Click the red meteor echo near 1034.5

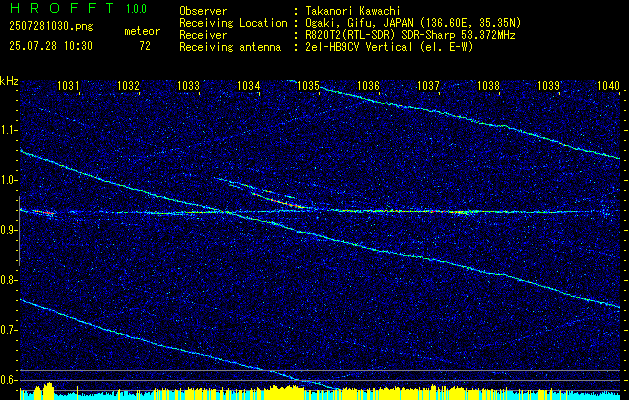pos(279,200)
